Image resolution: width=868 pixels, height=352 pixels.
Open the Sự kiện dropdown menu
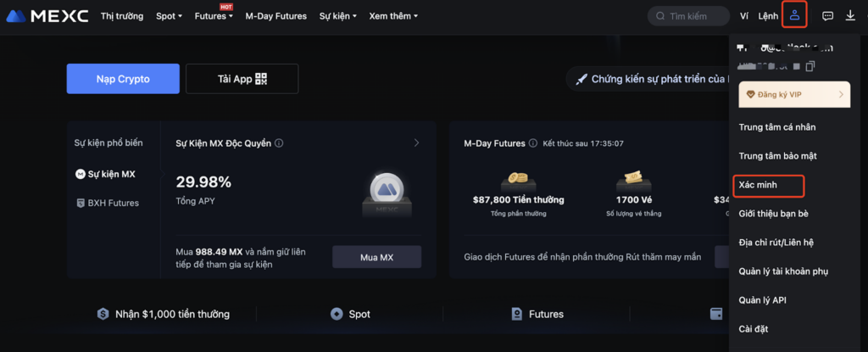(x=337, y=16)
